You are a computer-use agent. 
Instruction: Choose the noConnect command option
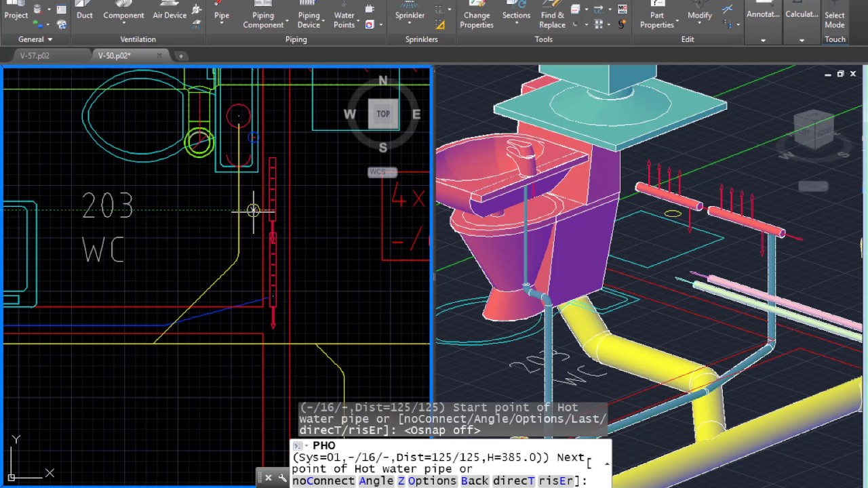(323, 481)
